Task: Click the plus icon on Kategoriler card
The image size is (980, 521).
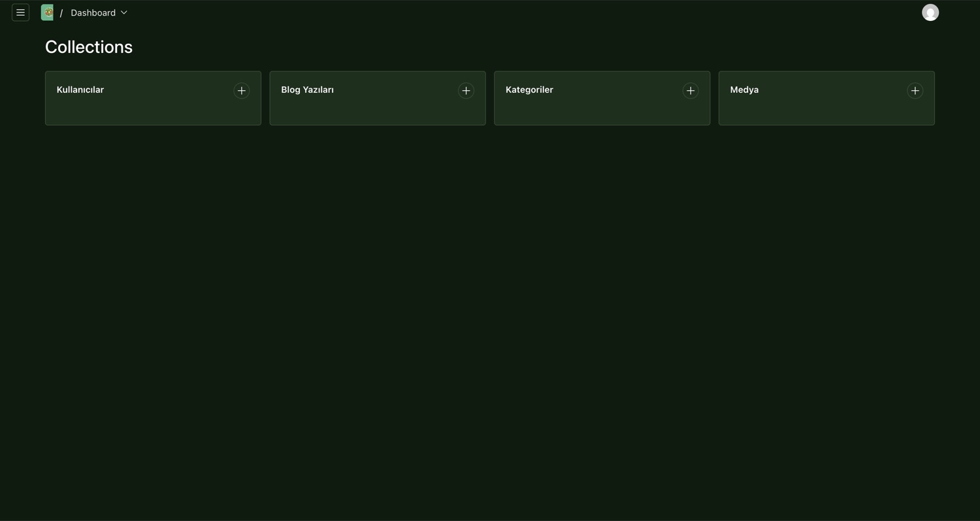Action: click(x=690, y=91)
